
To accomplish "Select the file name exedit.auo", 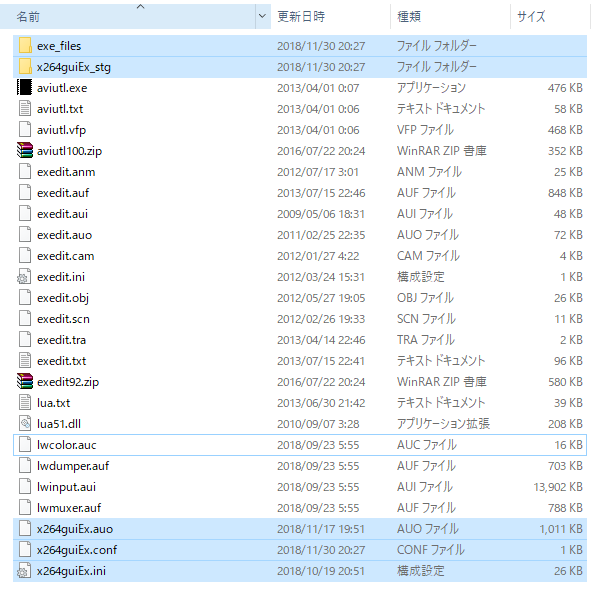I will 65,235.
